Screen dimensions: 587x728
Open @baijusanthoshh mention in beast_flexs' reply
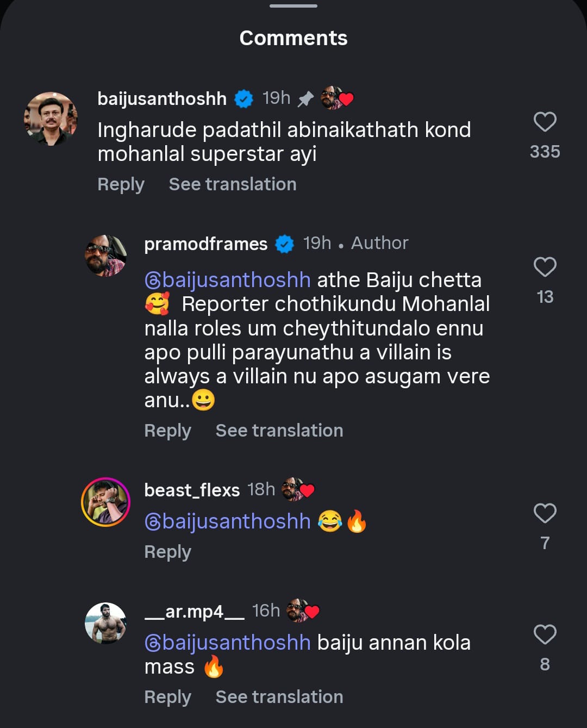click(228, 521)
